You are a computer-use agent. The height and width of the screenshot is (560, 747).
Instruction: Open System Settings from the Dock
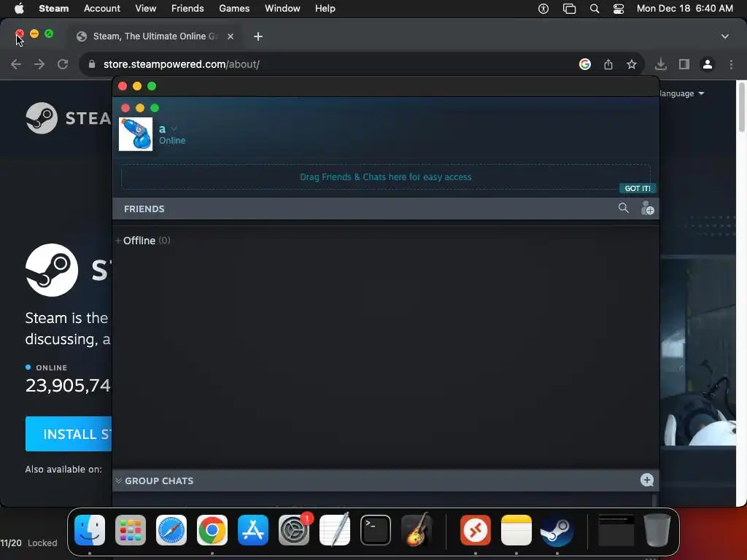click(x=294, y=530)
